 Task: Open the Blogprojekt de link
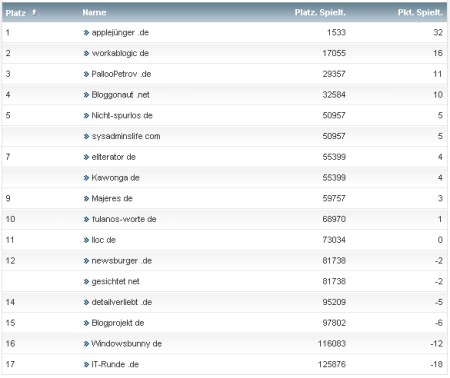(x=118, y=323)
